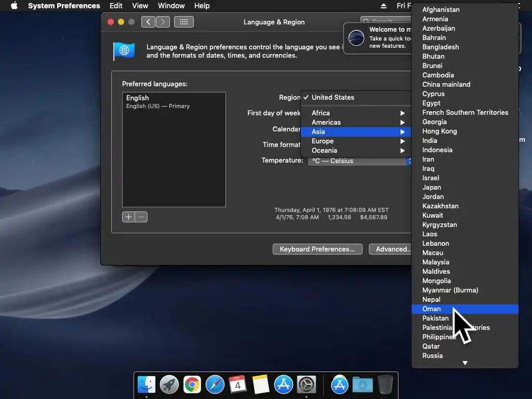
Task: Click the scroll-down arrow of country list
Action: tap(465, 363)
